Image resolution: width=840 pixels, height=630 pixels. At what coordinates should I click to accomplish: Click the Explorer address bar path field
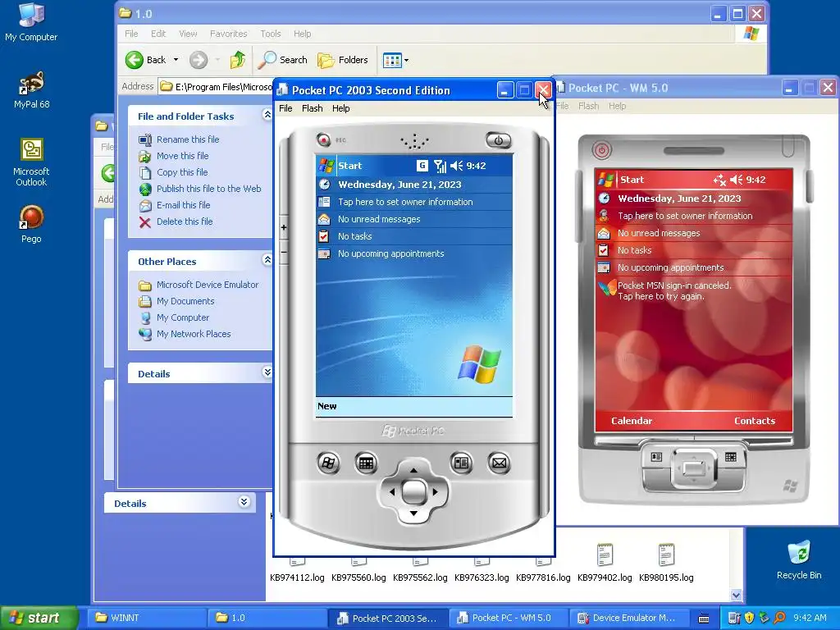[216, 87]
